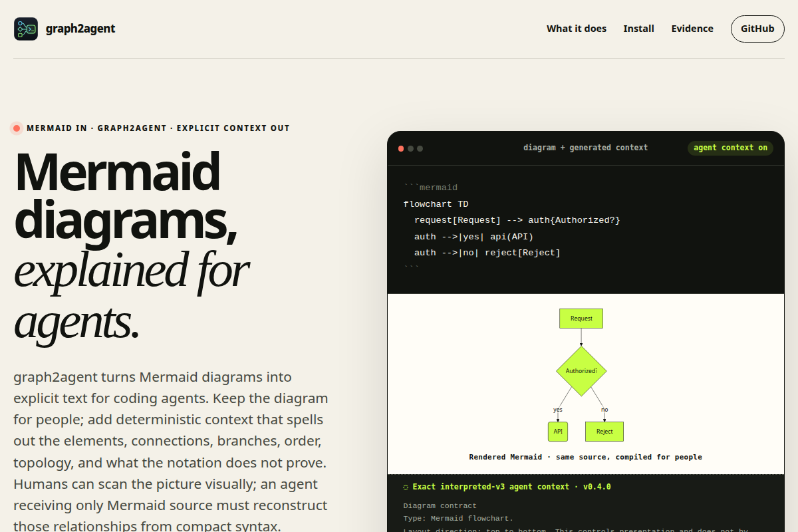The image size is (798, 532).
Task: Go to What it does section
Action: tap(577, 29)
